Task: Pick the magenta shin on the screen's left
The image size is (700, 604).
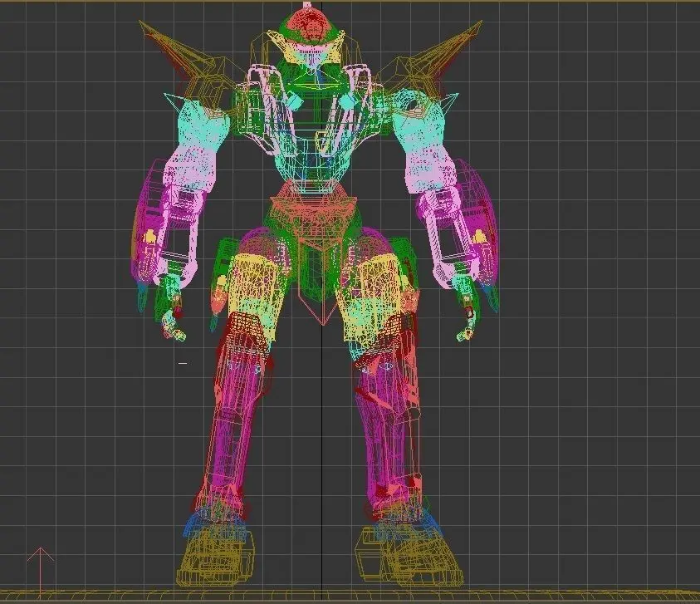Action: pos(231,425)
